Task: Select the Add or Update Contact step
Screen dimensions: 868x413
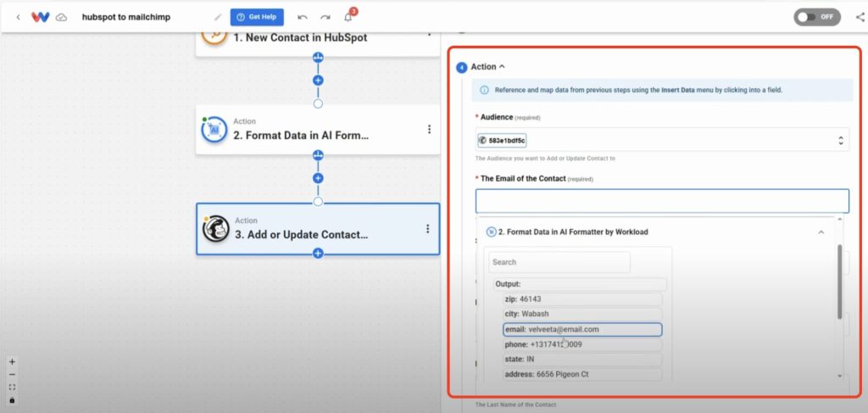Action: pos(318,229)
